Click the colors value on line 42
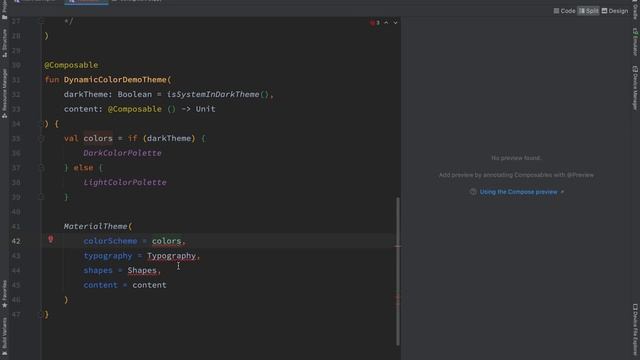 click(166, 241)
